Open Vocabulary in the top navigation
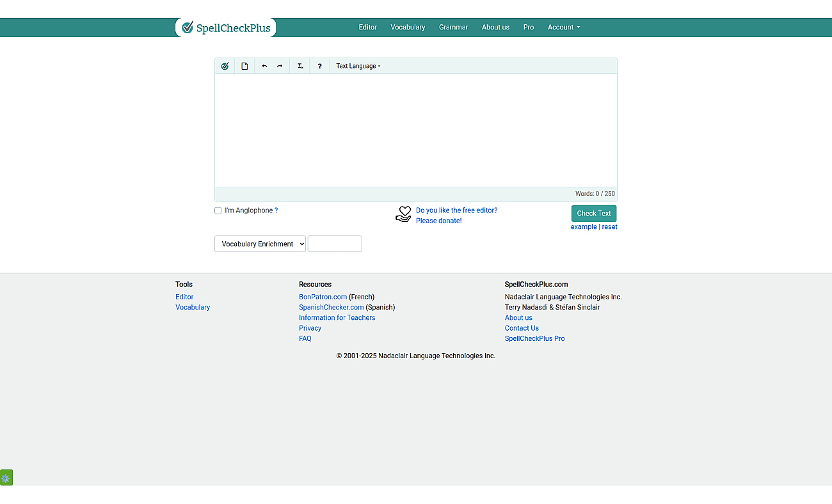 coord(408,28)
